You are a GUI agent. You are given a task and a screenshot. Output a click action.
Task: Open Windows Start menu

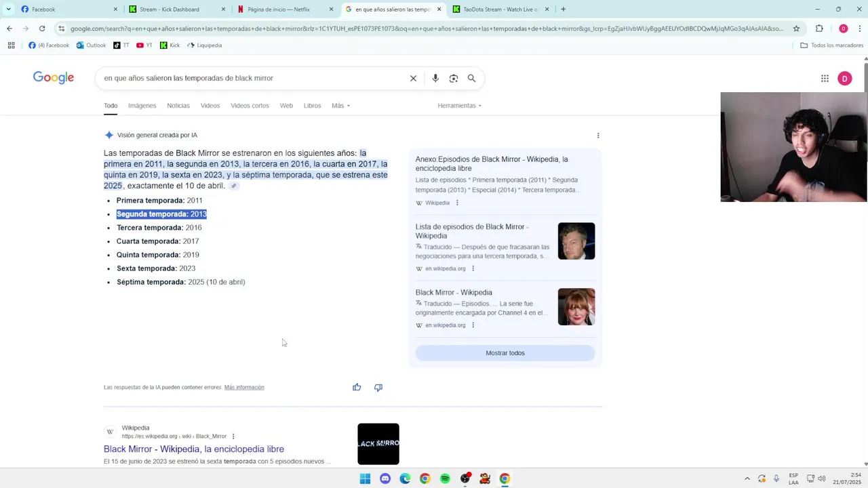click(365, 479)
